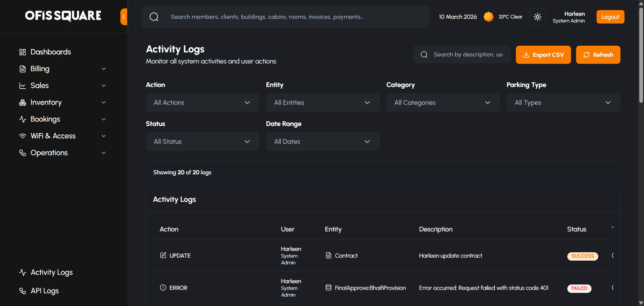Open the All Categories dropdown
The width and height of the screenshot is (644, 306).
(x=443, y=102)
